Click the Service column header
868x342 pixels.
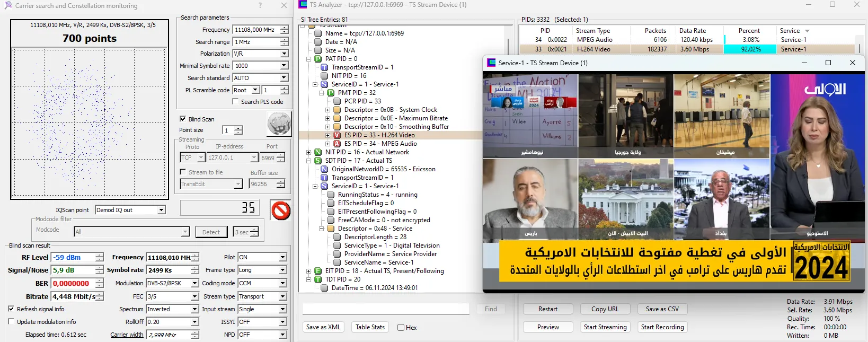790,31
